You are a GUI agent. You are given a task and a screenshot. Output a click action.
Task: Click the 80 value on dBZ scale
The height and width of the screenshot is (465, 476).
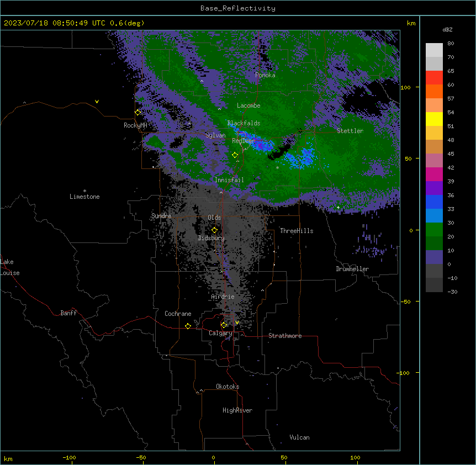(x=451, y=44)
